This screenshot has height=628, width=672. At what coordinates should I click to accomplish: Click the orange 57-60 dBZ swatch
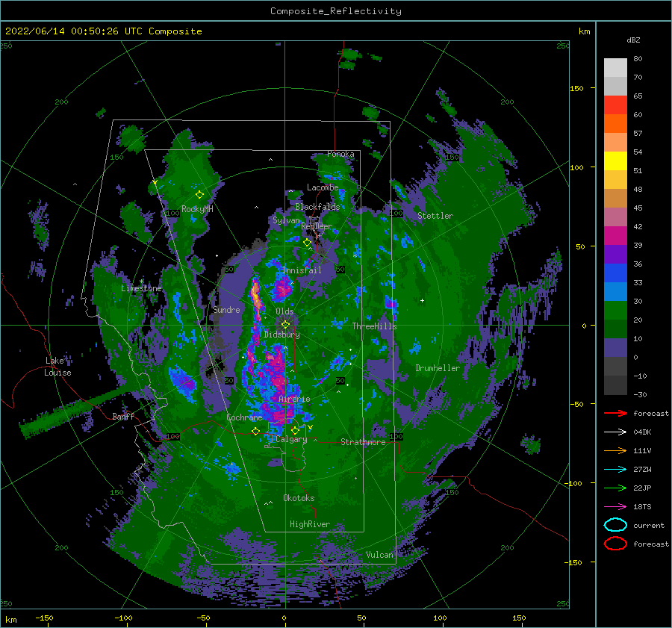tap(615, 124)
